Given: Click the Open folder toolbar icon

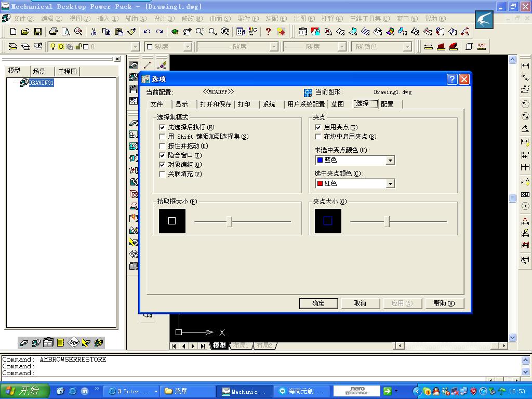Looking at the screenshot, I should click(x=25, y=32).
